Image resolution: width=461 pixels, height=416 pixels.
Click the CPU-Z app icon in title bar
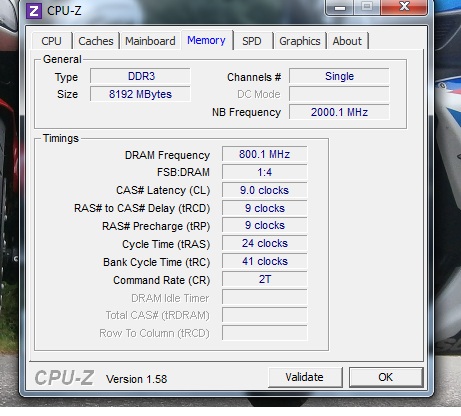pyautogui.click(x=34, y=11)
